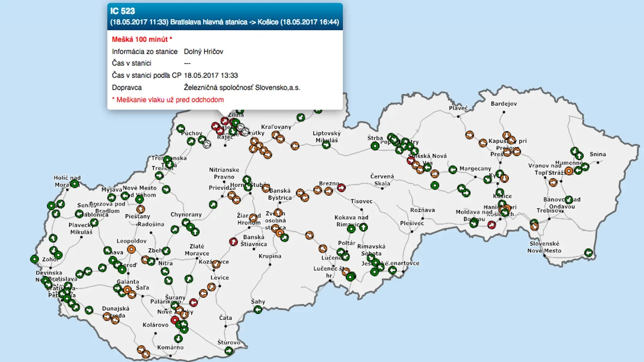Select the red 'Mešká 100 minút' delay text
Image resolution: width=644 pixels, height=362 pixels.
[x=142, y=39]
